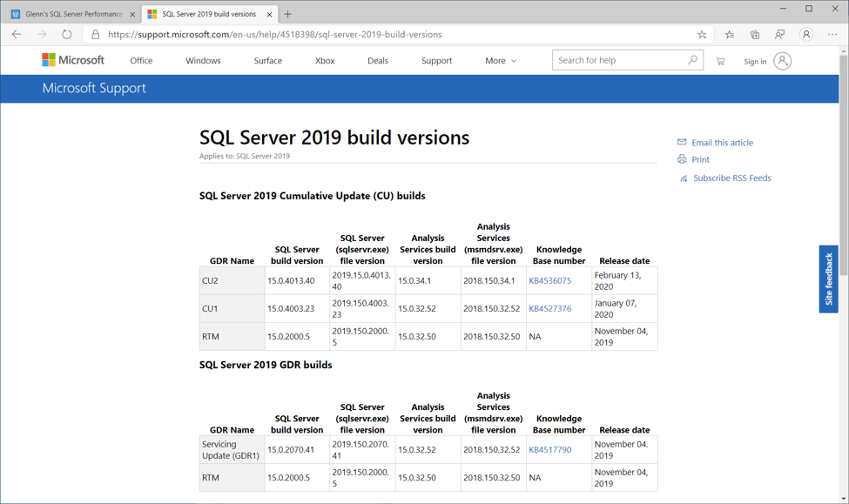
Task: Open the browser profile icon
Action: pyautogui.click(x=806, y=35)
